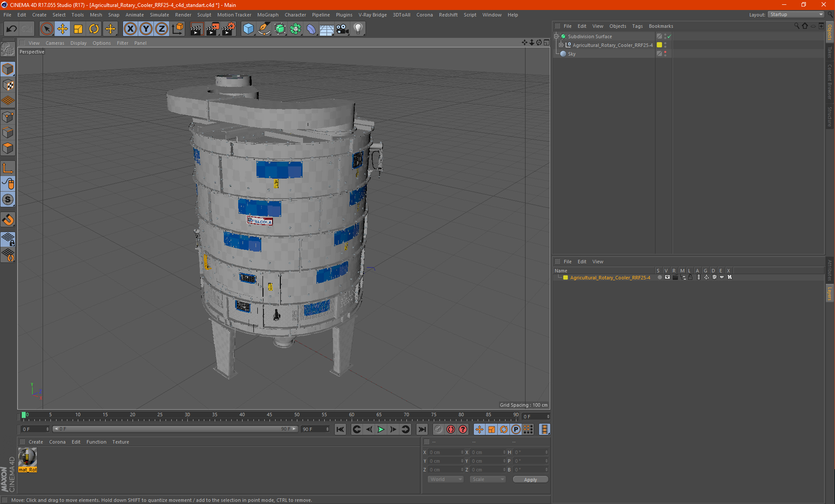The image size is (835, 504).
Task: Add a Floor environment object
Action: point(326,29)
